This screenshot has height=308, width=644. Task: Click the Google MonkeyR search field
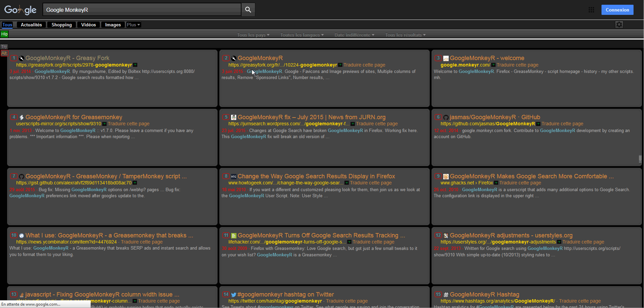(142, 10)
